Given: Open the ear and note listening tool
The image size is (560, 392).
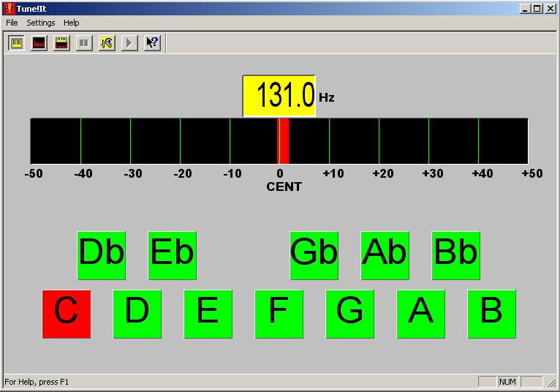Looking at the screenshot, I should click(107, 43).
